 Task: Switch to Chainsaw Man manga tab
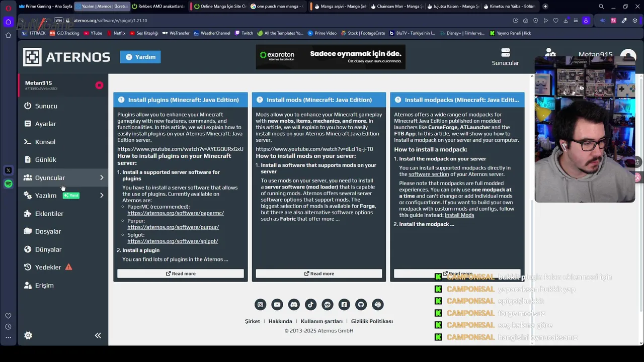[x=396, y=7]
